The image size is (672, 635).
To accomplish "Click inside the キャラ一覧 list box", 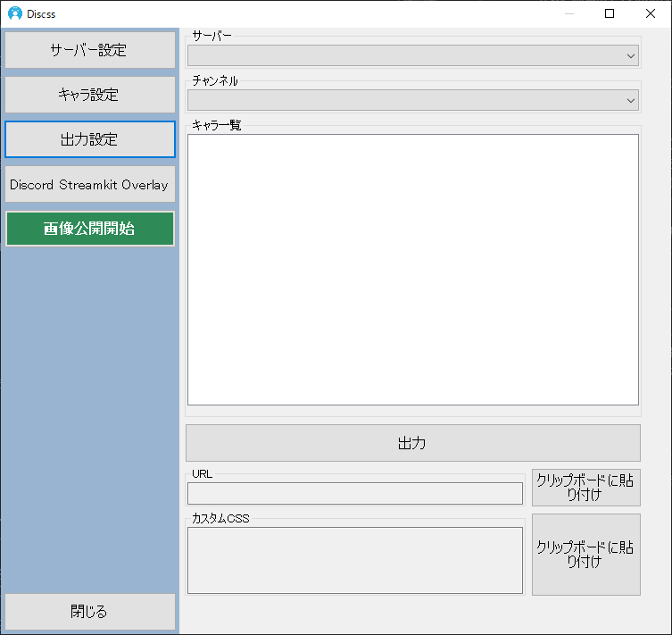I will coord(412,270).
